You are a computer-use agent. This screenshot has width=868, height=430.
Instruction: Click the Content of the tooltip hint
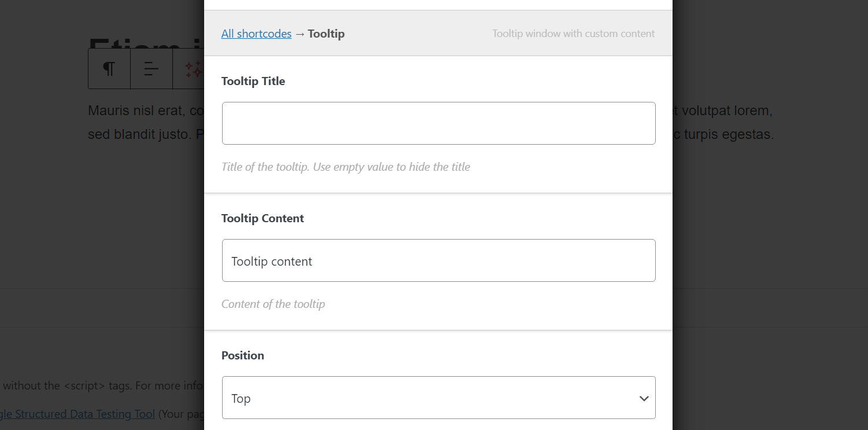273,303
